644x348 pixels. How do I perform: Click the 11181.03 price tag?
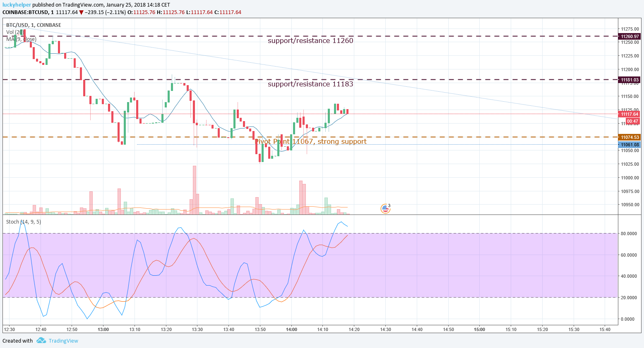tap(630, 80)
